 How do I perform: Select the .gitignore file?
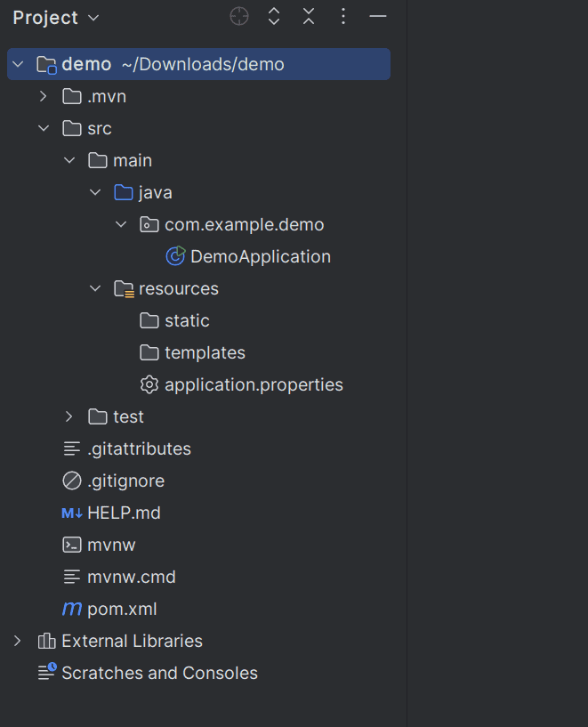(x=125, y=481)
